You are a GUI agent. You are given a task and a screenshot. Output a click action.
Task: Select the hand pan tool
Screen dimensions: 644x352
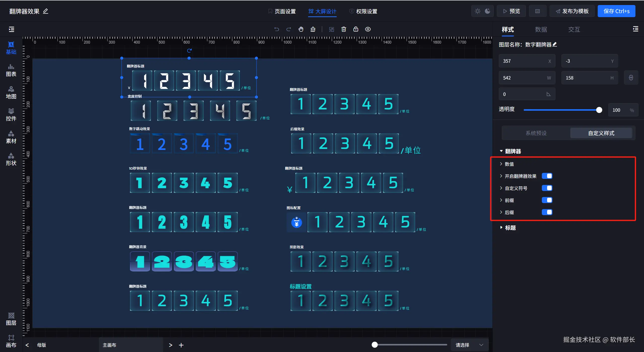[x=301, y=29]
